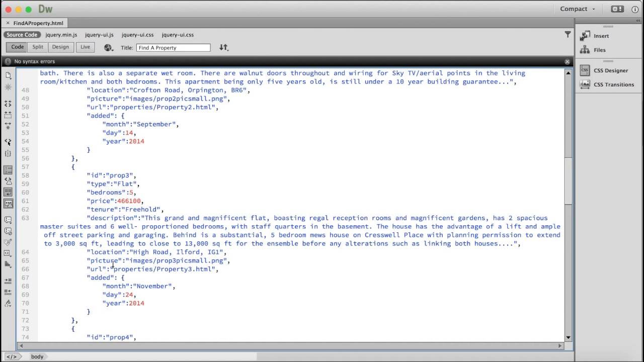This screenshot has width=644, height=362.
Task: Click the </> tag selector icon
Action: [x=11, y=356]
